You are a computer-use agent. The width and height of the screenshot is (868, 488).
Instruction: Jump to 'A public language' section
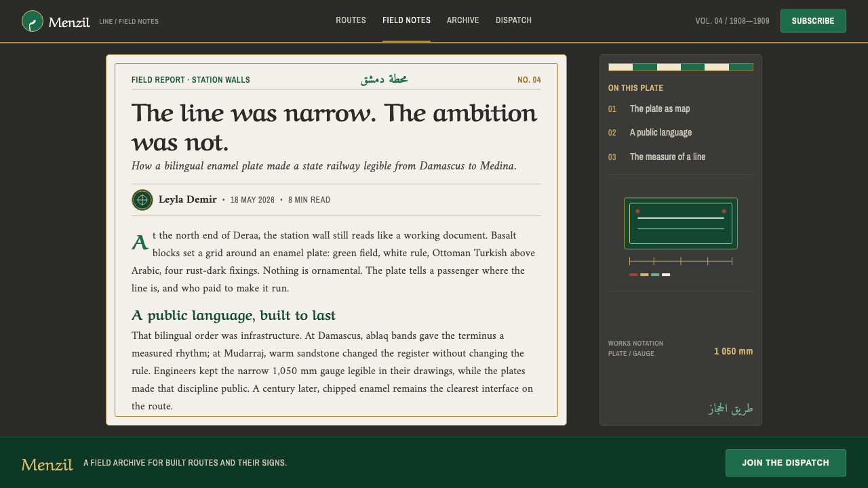tap(660, 132)
